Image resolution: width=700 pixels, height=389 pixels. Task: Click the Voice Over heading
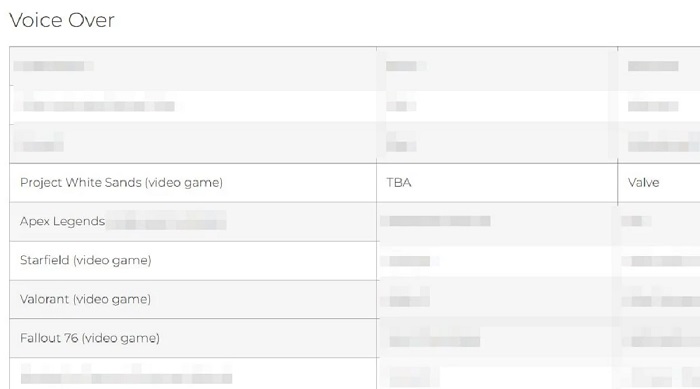click(62, 20)
